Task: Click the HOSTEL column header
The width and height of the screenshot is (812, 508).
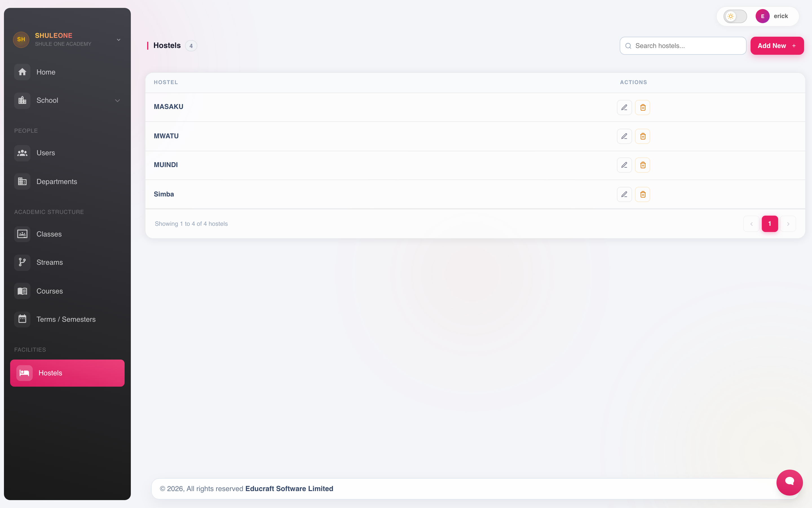Action: 166,82
